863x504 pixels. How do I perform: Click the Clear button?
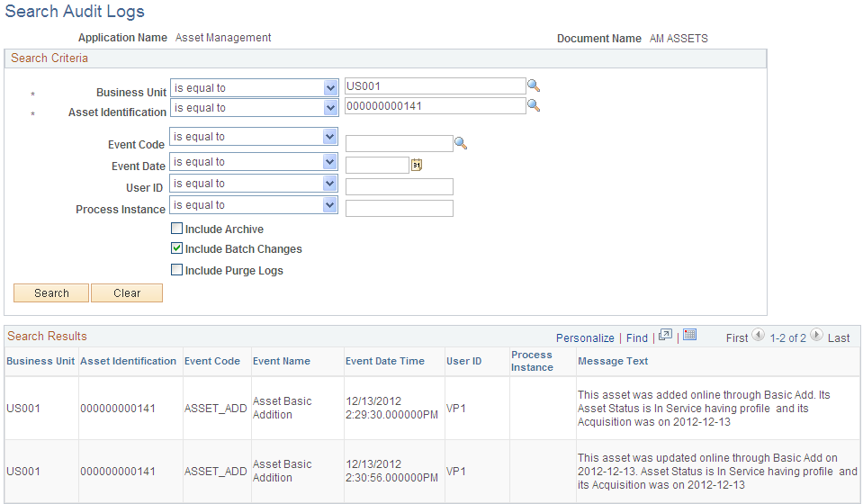click(127, 293)
